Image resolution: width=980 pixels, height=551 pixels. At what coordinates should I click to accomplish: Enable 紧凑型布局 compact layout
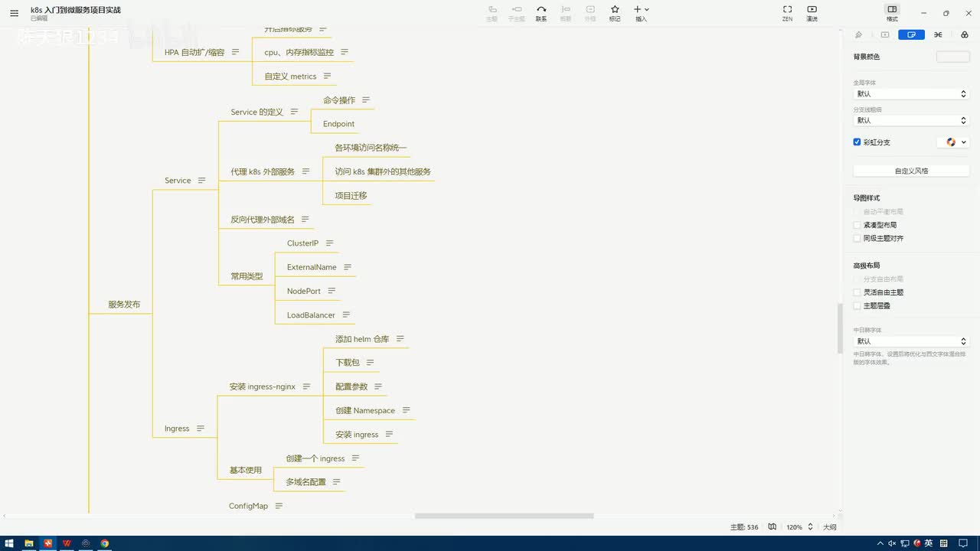pos(857,225)
